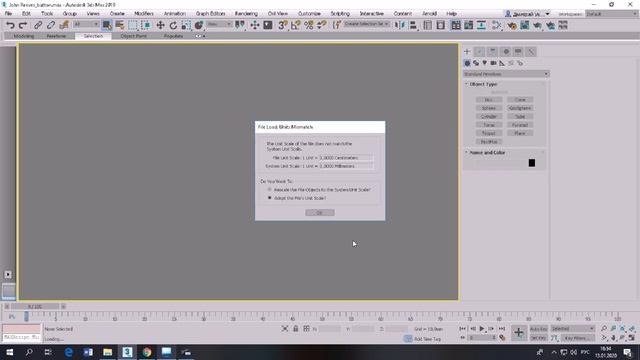Select the Select and Scale tool

(x=186, y=25)
